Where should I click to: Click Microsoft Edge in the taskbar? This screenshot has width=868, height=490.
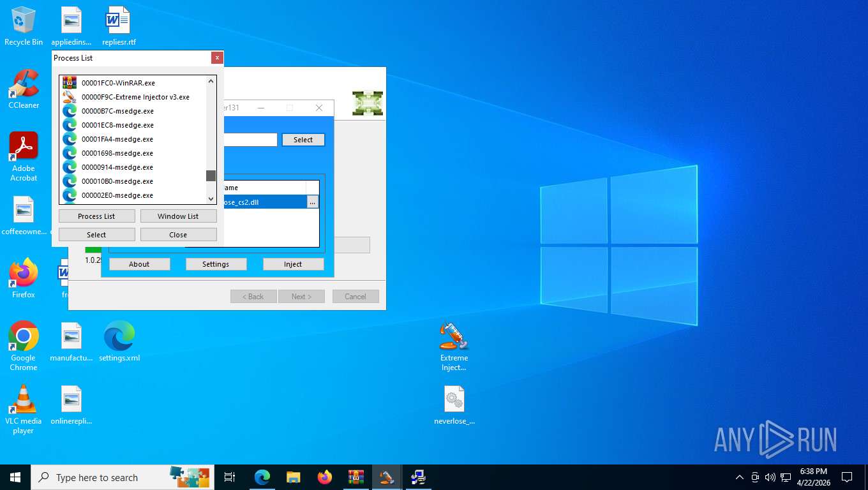click(x=262, y=477)
